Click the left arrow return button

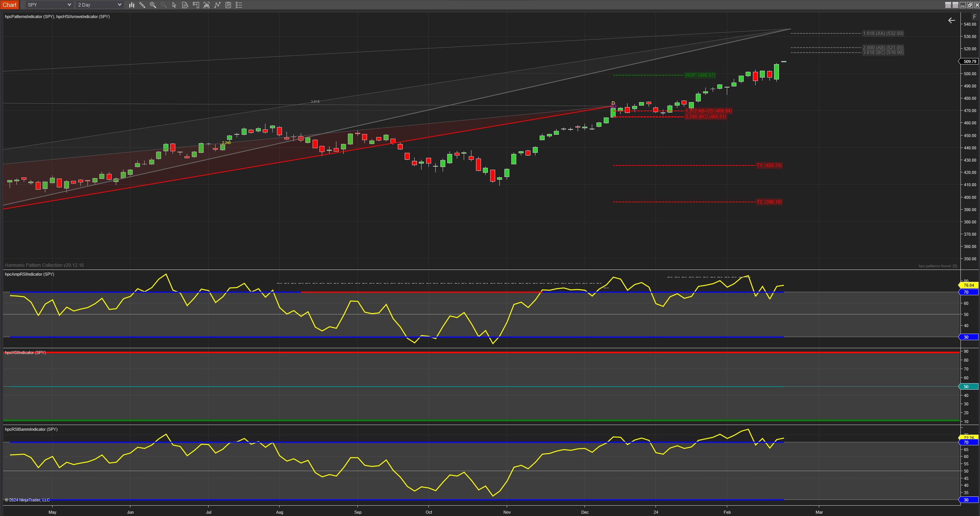click(x=952, y=20)
